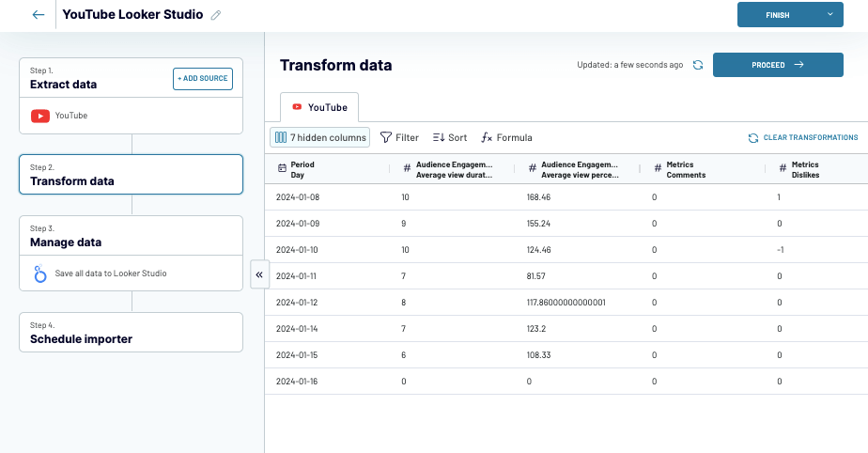Open Step 3 Manage data
The width and height of the screenshot is (868, 453).
[x=132, y=236]
